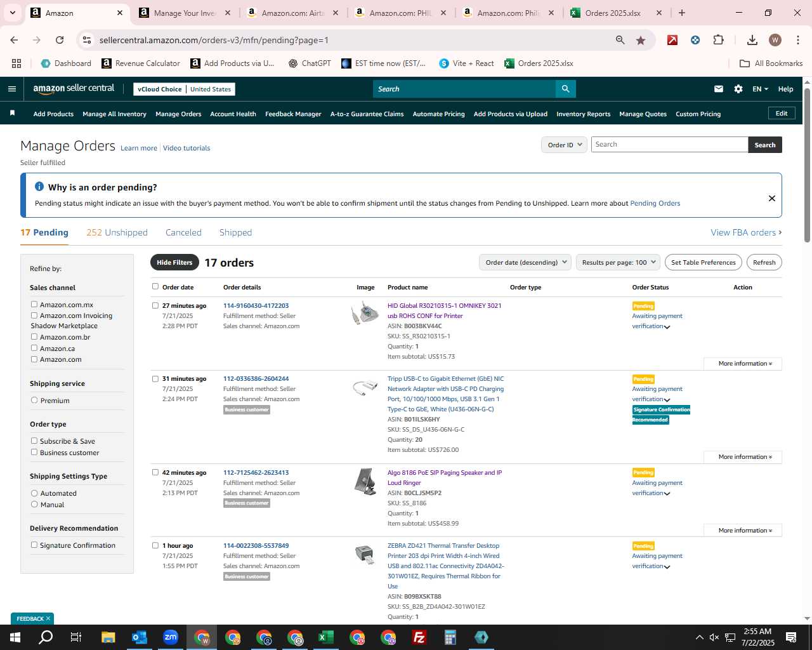Open Manage All Inventory in the nav bar
The image size is (812, 650).
click(114, 114)
